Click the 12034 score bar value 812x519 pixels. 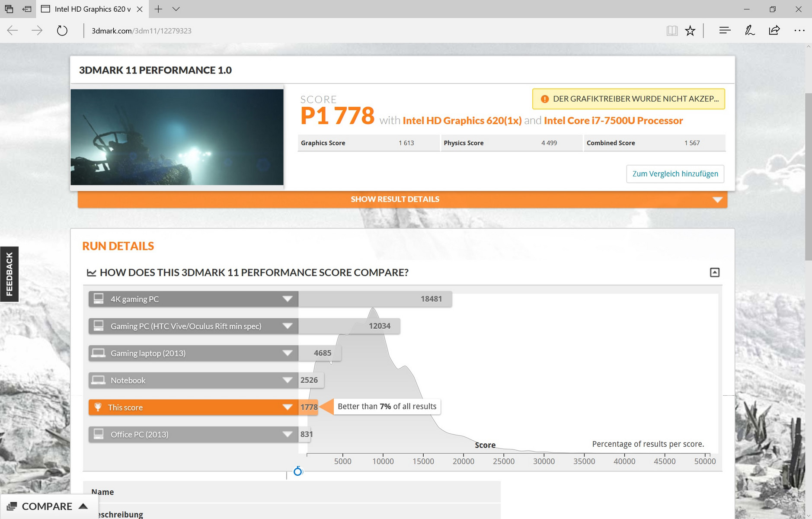click(x=380, y=326)
